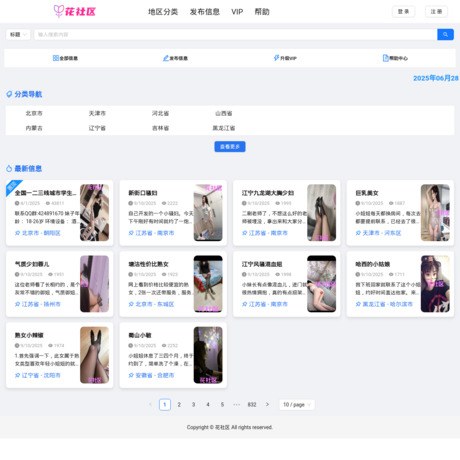Click the publish info pencil icon
Screen dimensions: 460x460
166,58
